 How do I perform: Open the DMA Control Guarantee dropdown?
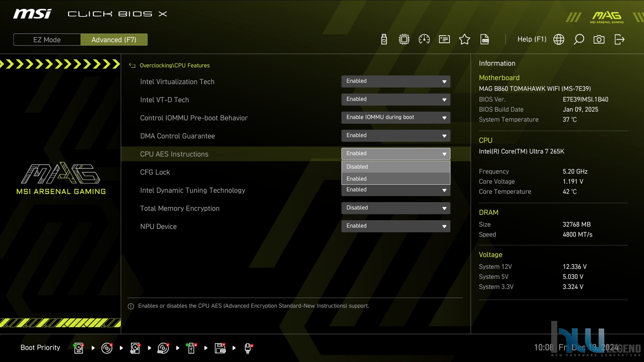pyautogui.click(x=396, y=135)
